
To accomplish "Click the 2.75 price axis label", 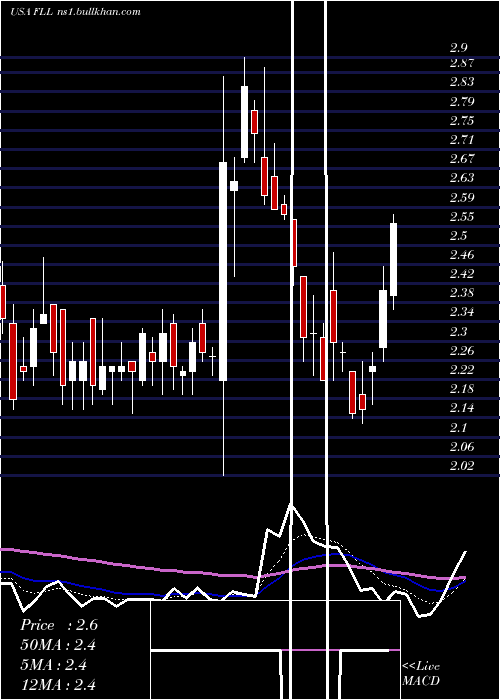I will pos(462,121).
